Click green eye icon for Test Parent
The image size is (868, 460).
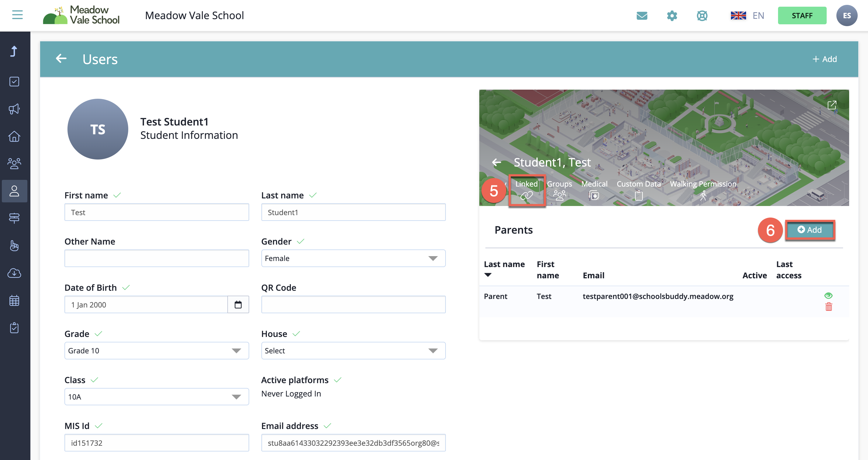point(828,295)
